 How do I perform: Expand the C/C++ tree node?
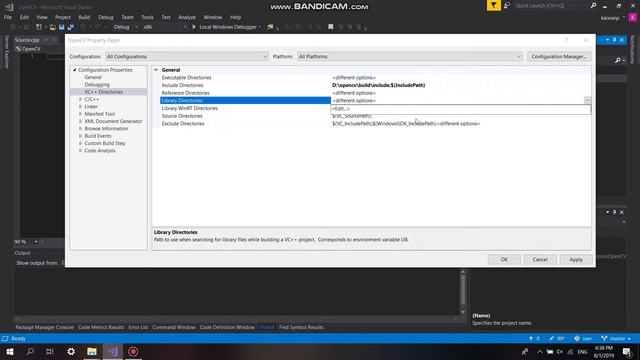tap(80, 99)
